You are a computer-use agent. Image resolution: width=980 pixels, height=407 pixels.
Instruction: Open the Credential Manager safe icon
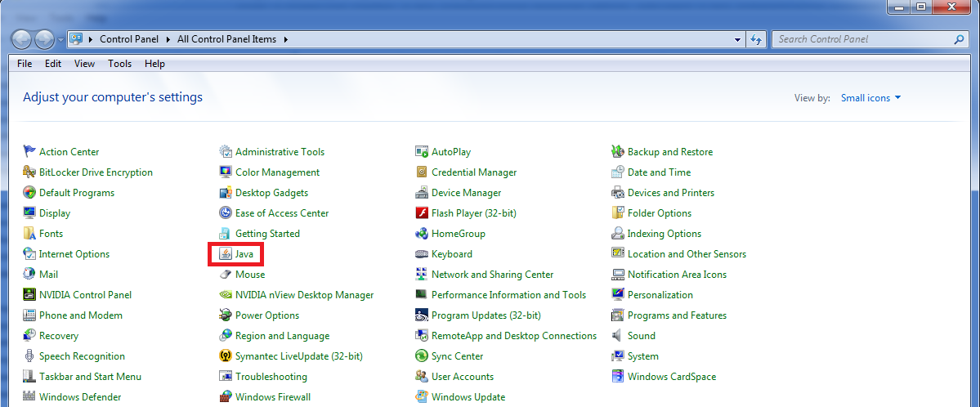(x=422, y=172)
